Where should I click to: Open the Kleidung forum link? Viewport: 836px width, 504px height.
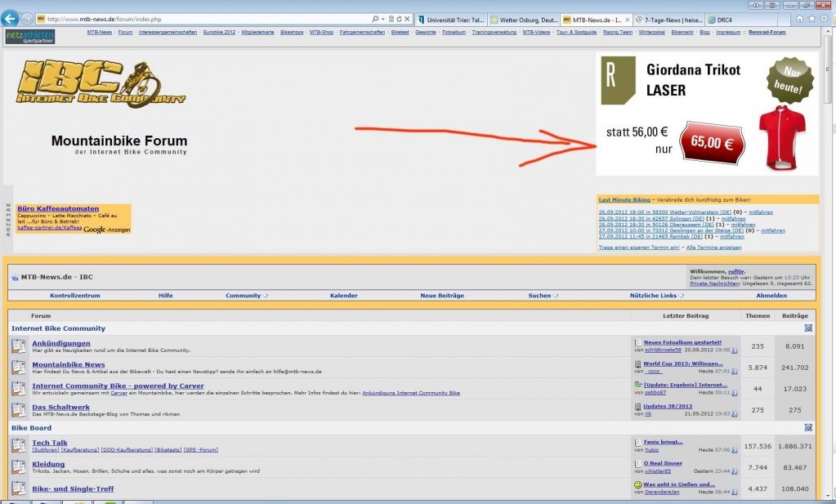(48, 464)
